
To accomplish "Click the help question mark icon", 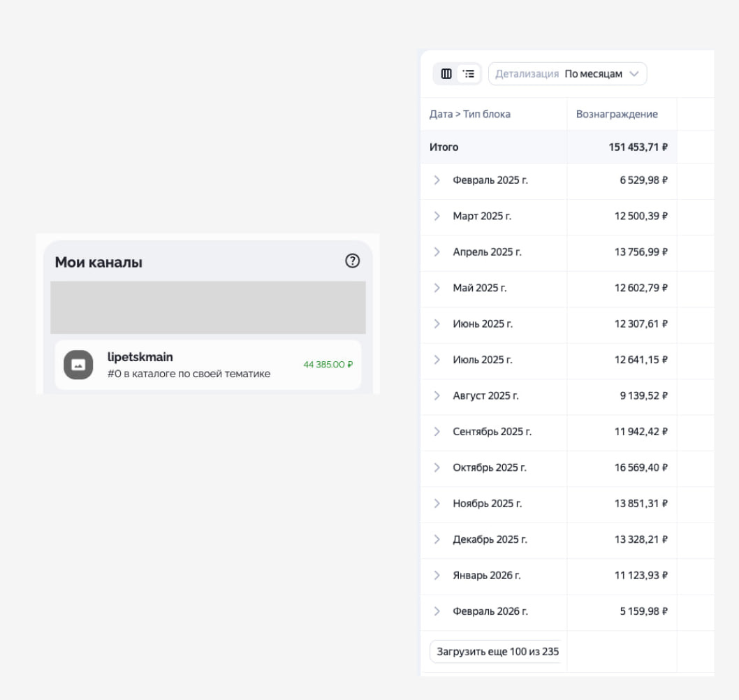I will tap(353, 261).
